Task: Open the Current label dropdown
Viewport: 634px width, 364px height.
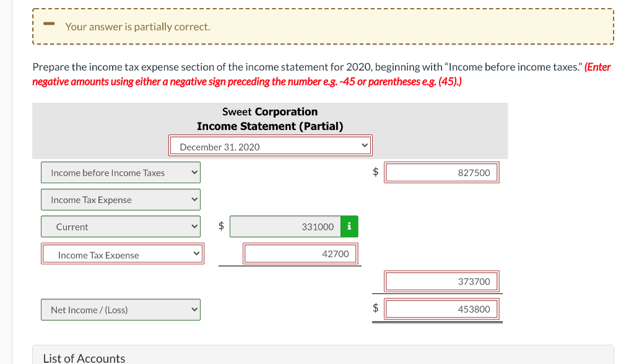Action: [x=120, y=226]
